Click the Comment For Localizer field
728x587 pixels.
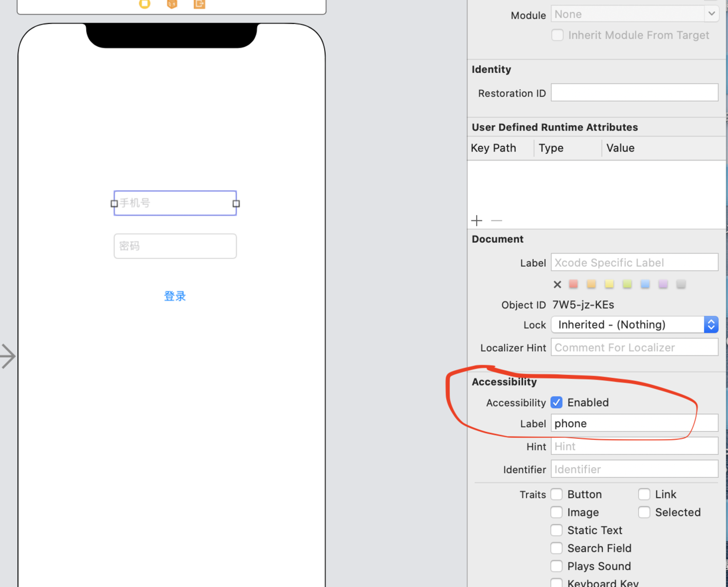coord(635,347)
